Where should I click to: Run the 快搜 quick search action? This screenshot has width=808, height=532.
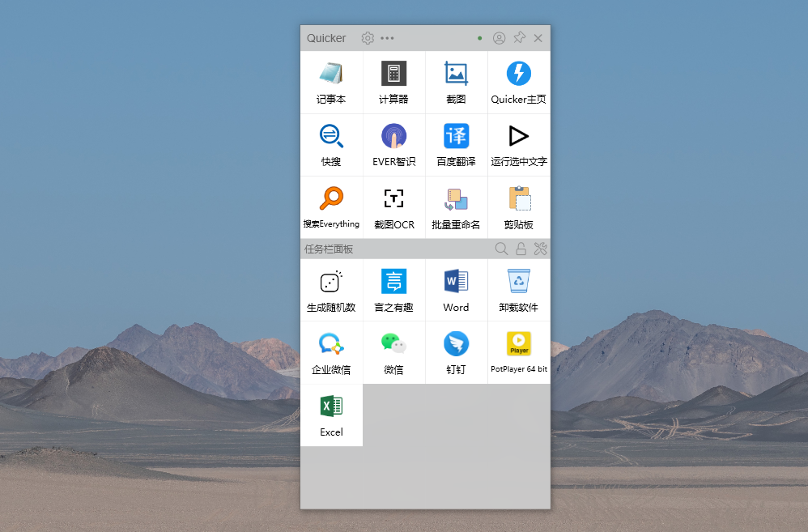[x=331, y=145]
